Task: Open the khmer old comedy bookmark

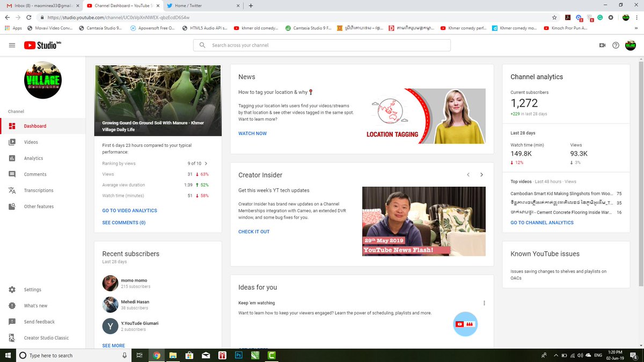Action: pos(255,28)
